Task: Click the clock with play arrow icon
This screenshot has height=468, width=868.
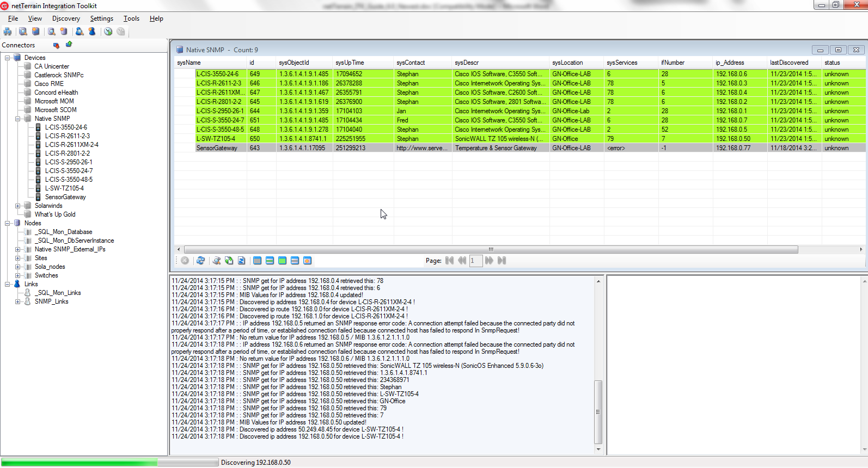Action: [108, 32]
